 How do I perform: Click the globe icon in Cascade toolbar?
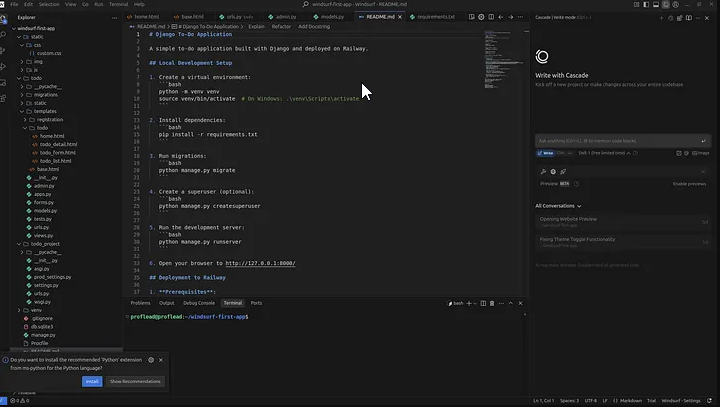click(553, 171)
